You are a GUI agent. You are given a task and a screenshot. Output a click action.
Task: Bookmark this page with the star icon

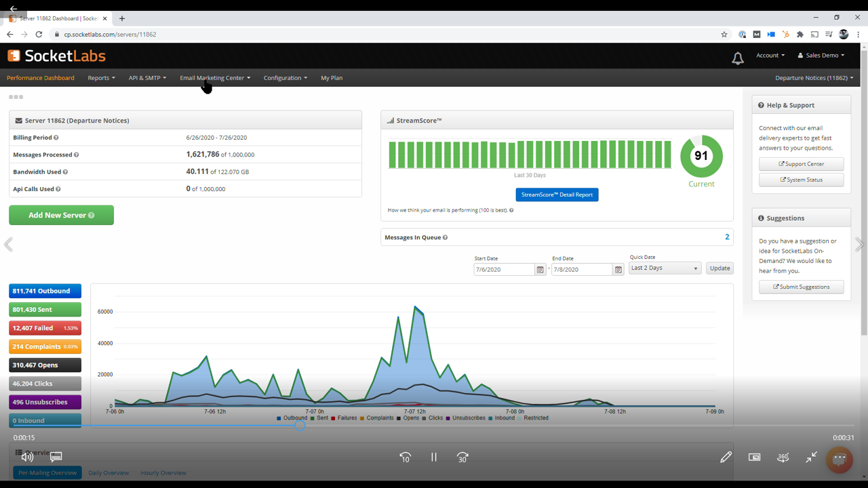point(724,35)
